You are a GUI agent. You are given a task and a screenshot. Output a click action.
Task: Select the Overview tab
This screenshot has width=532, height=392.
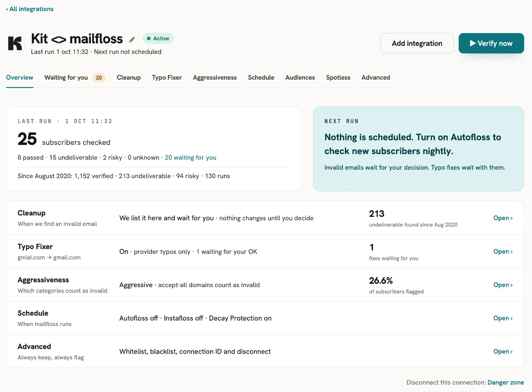20,78
